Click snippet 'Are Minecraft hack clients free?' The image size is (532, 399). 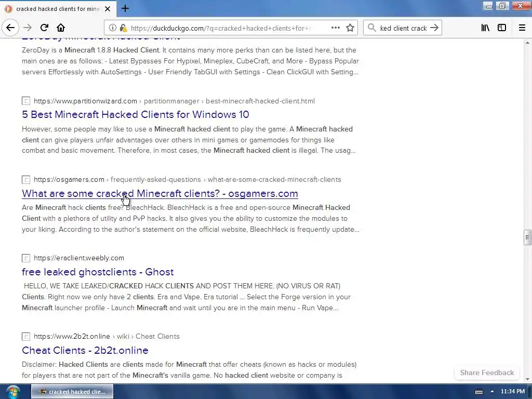click(191, 218)
